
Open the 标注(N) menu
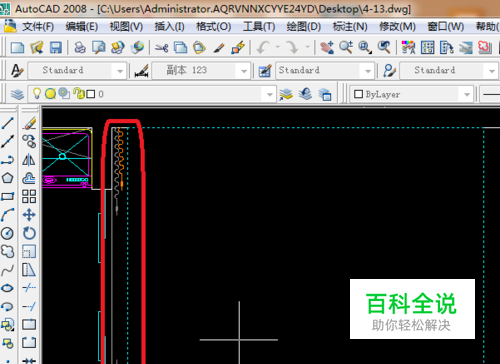350,26
